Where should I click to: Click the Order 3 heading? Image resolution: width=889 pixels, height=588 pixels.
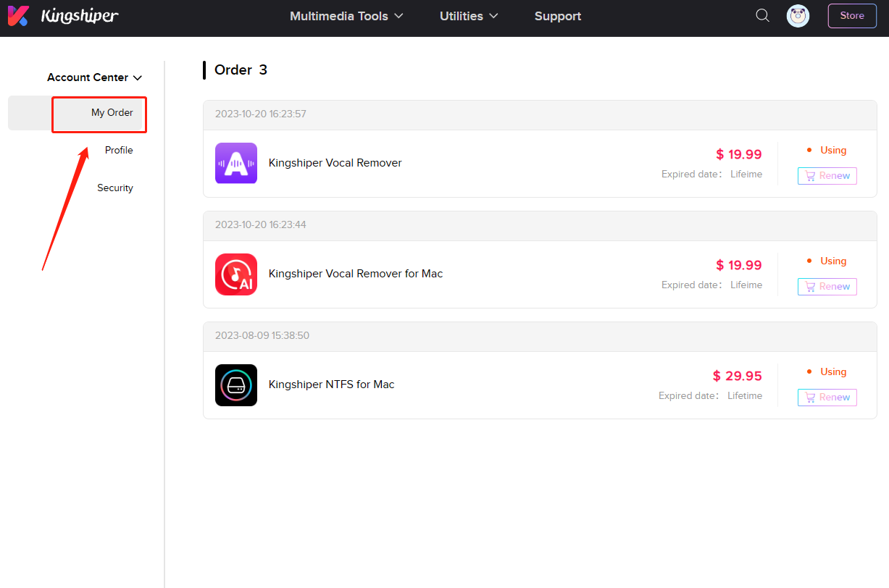click(x=241, y=70)
